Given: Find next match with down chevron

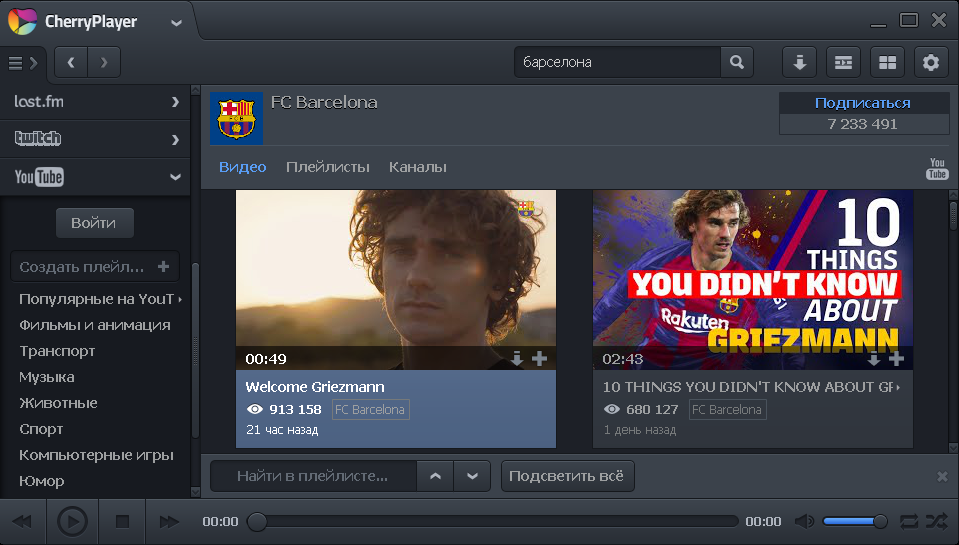Looking at the screenshot, I should click(472, 476).
